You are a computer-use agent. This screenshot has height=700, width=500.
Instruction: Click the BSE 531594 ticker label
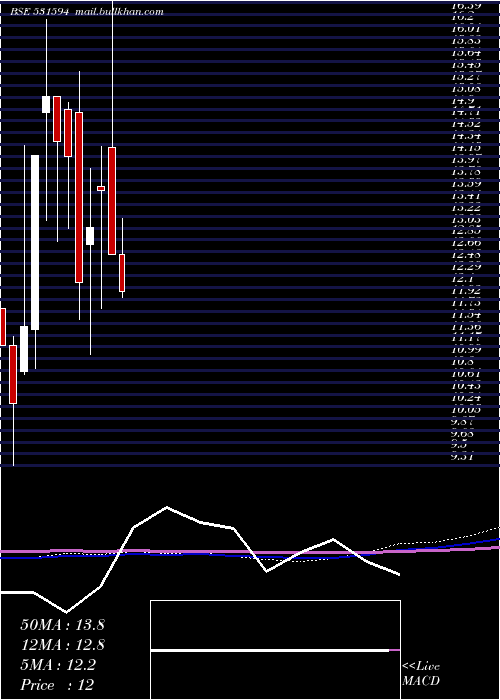tap(40, 12)
